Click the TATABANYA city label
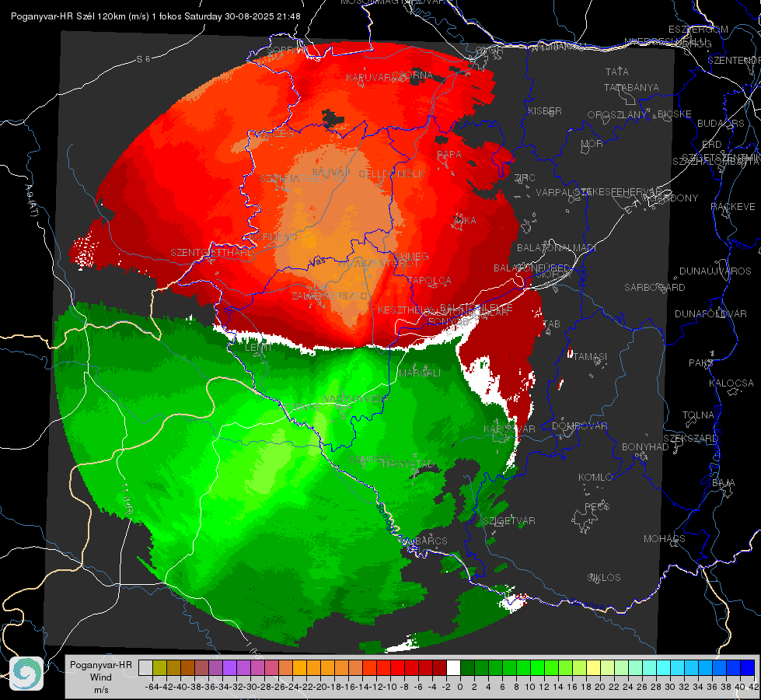761x700 pixels. tap(631, 87)
